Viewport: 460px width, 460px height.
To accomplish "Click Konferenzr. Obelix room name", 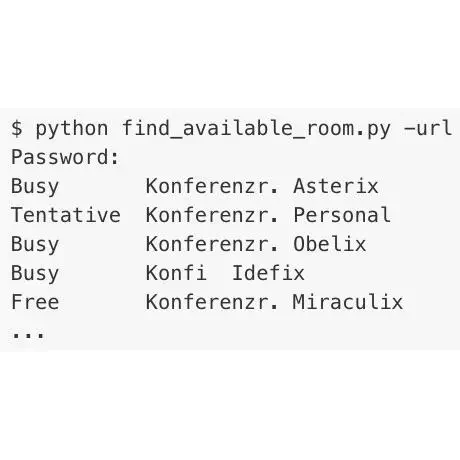I will pos(256,244).
